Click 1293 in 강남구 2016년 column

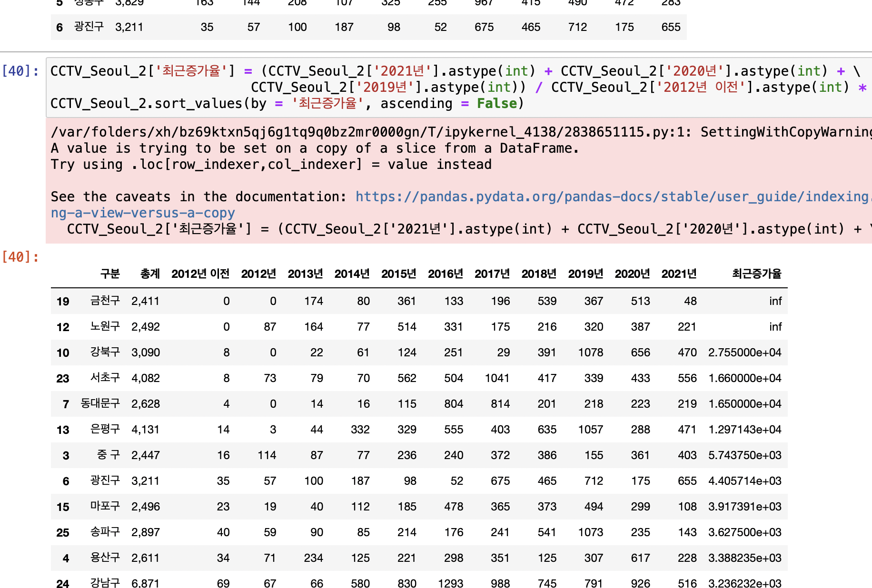451,583
